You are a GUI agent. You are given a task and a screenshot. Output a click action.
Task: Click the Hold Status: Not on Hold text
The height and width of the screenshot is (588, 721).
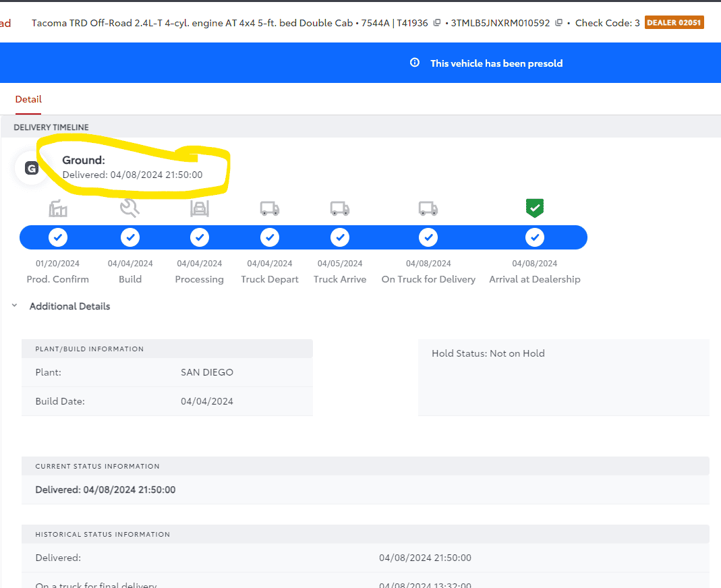pos(488,353)
